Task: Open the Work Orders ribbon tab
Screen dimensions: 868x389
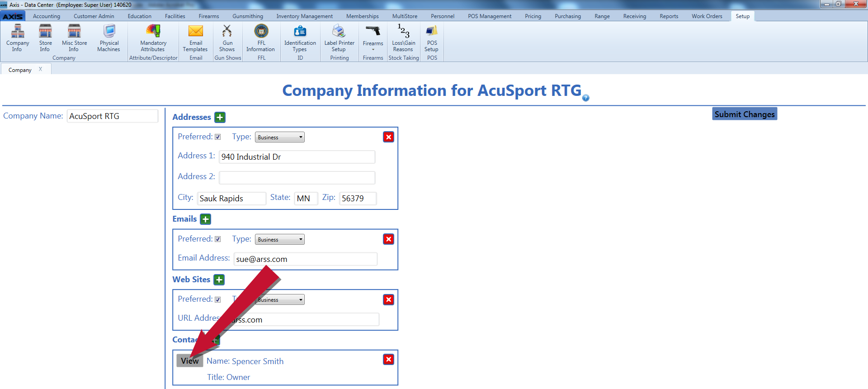Action: pos(707,16)
